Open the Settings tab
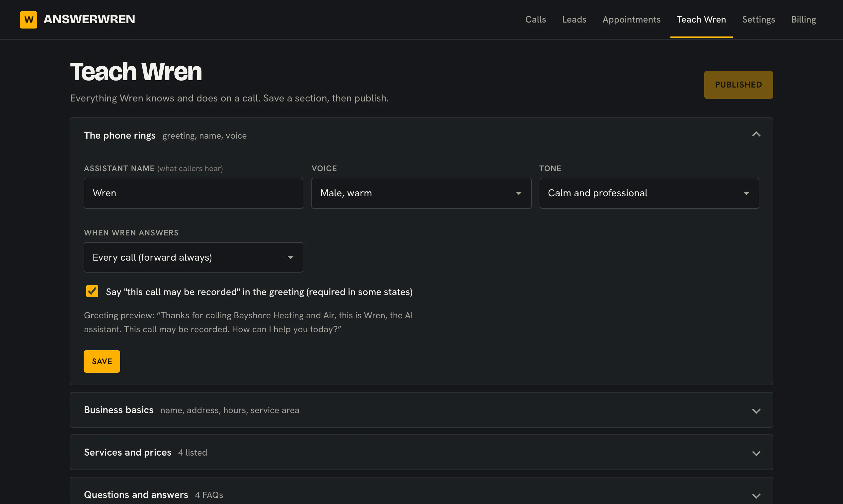The width and height of the screenshot is (843, 504). (x=758, y=19)
